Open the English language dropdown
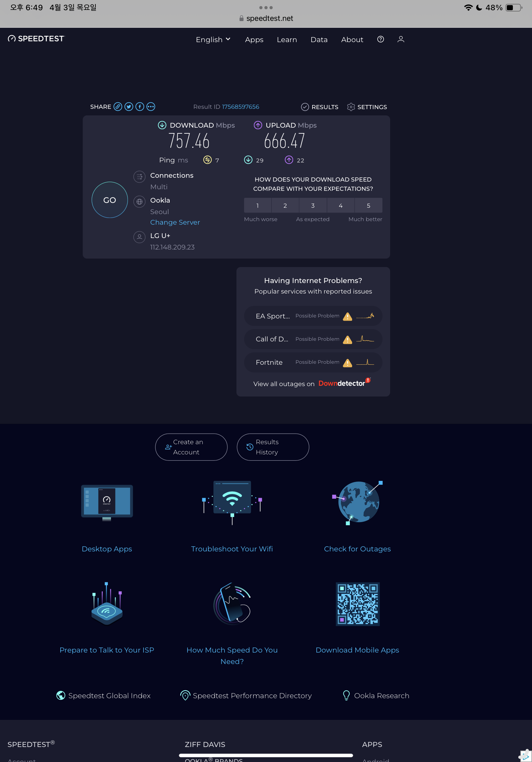 [213, 40]
